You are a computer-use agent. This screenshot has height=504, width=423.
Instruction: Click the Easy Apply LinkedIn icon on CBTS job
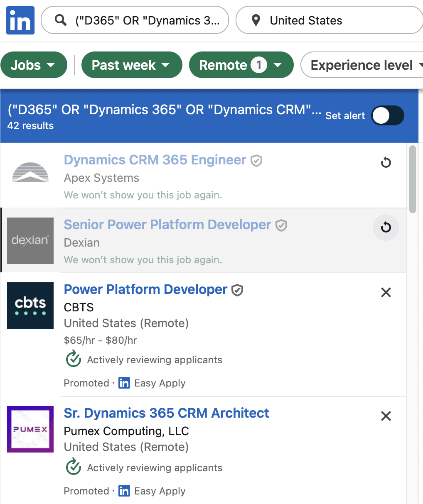124,383
